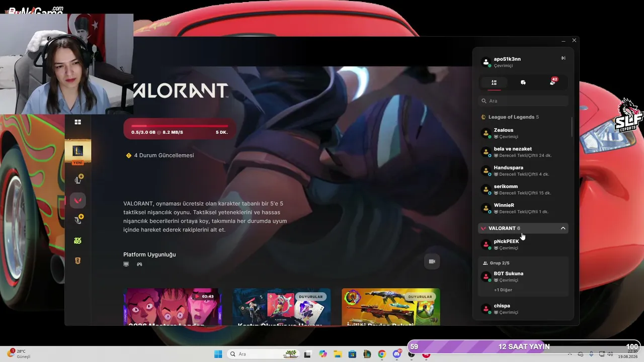Open Copilot from the taskbar
The image size is (644, 362).
pyautogui.click(x=323, y=354)
